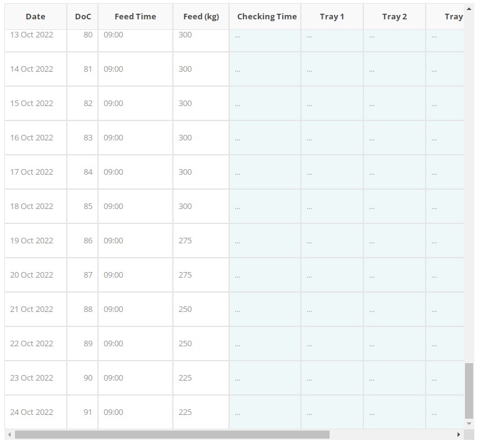Click the vertical scrollbar thumb

(469, 391)
